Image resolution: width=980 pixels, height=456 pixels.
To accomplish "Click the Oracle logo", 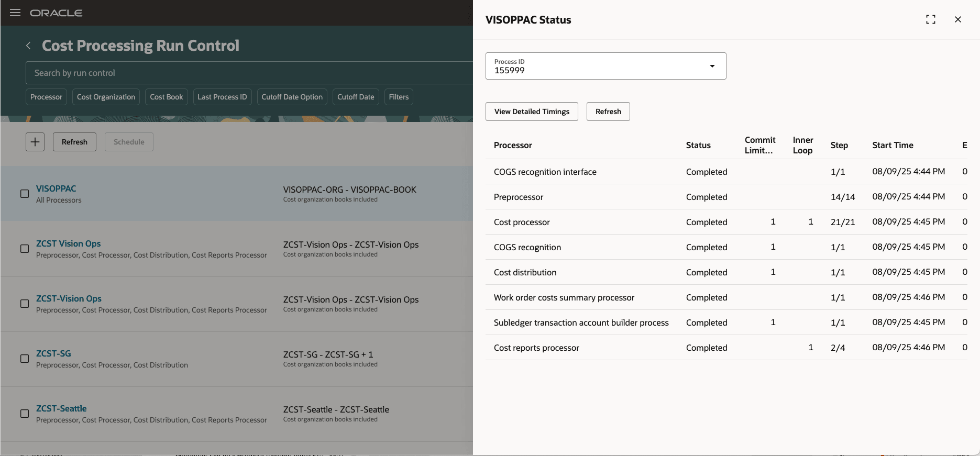I will click(56, 13).
